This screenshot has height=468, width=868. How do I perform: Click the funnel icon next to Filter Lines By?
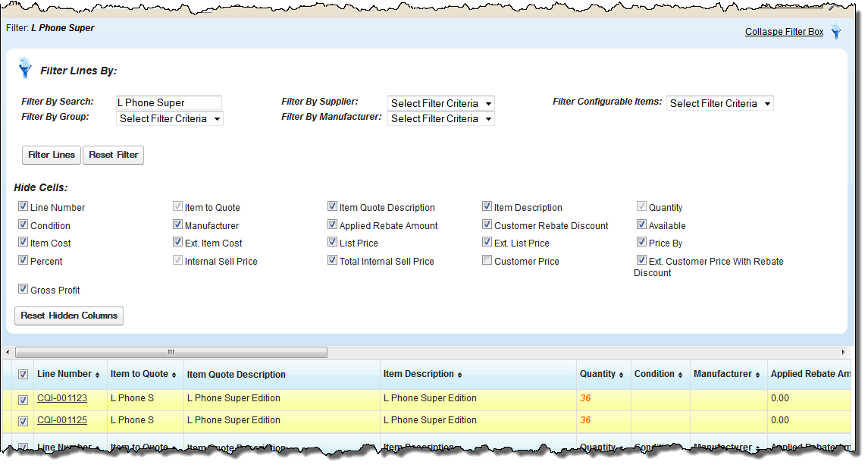(x=25, y=68)
